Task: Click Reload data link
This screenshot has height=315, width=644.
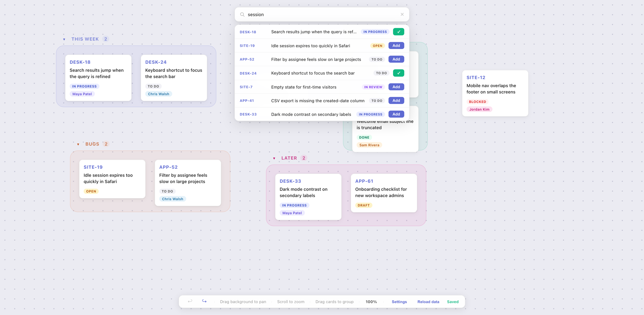Action: pos(428,302)
